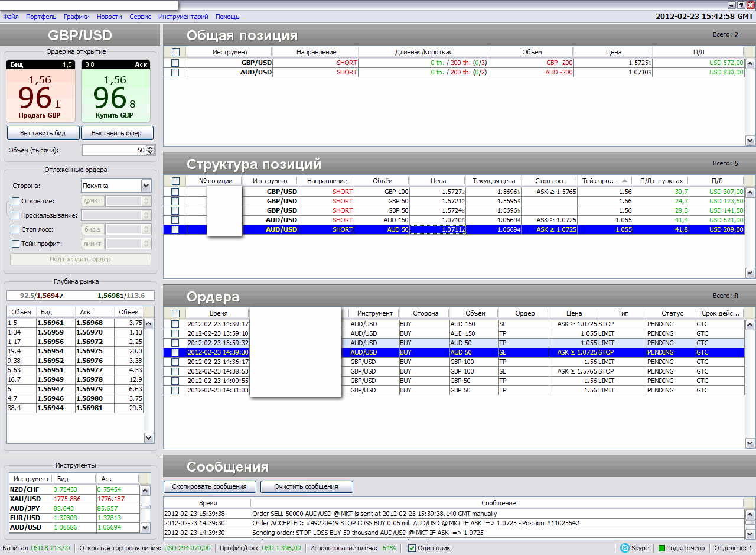Enable the Тейк профит checkbox
Viewport: 756px width, 555px height.
(x=16, y=244)
